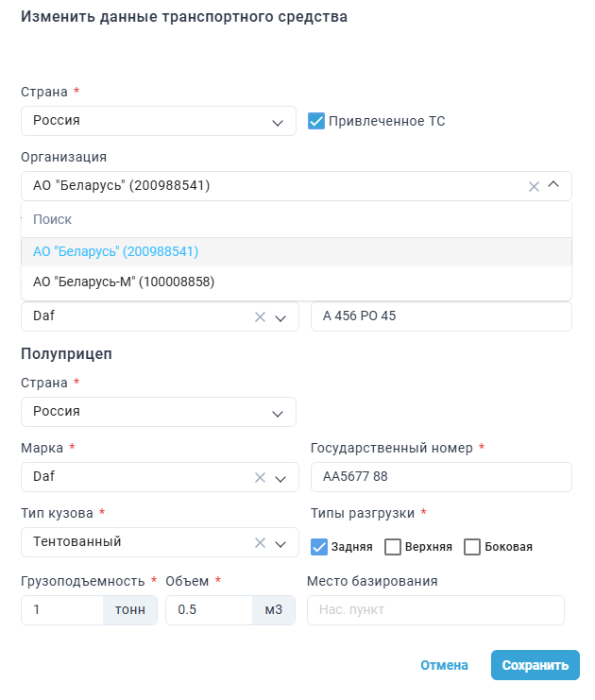This screenshot has width=595, height=700.
Task: Click the м3 unit label
Action: click(274, 610)
